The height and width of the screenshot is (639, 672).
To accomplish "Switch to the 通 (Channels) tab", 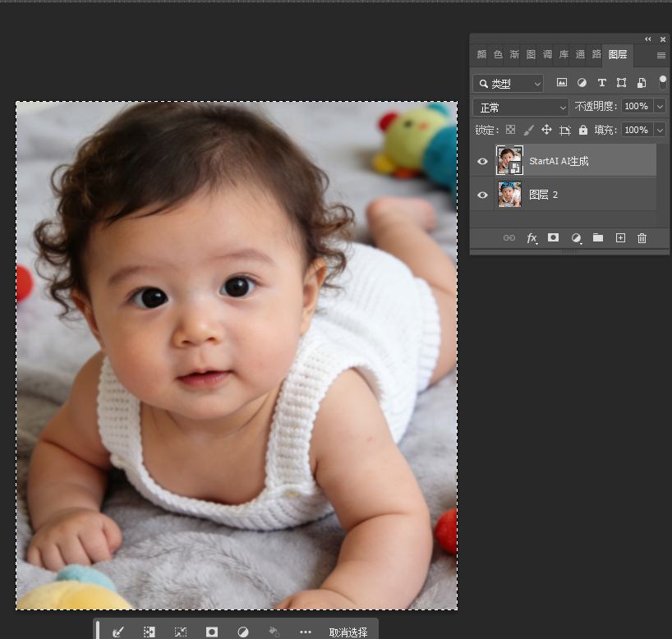I will [580, 55].
